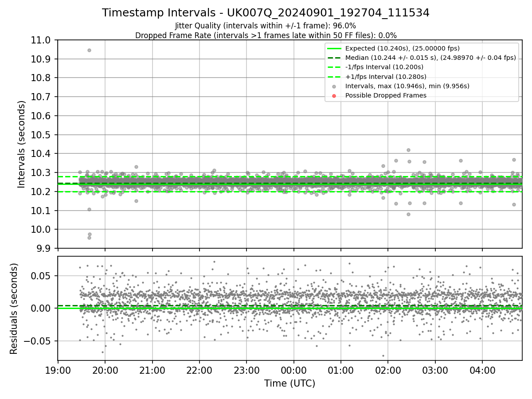Click legend text '-1/fps Interval (10.200s)'
Viewport: 532px width, 399px height.
[384, 67]
